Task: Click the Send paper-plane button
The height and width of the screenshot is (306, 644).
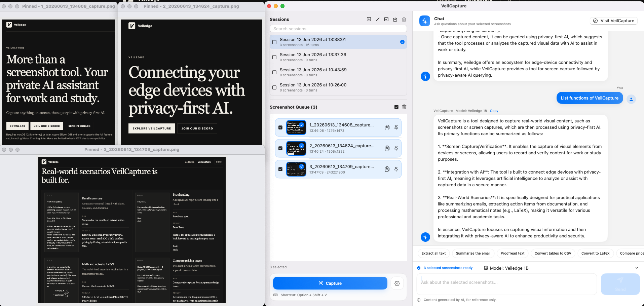Action: click(x=620, y=284)
